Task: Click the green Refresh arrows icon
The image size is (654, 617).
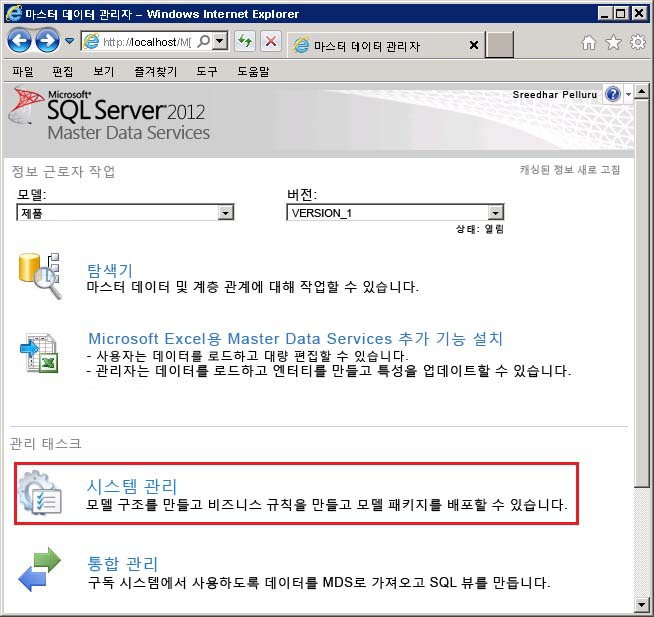Action: click(245, 41)
